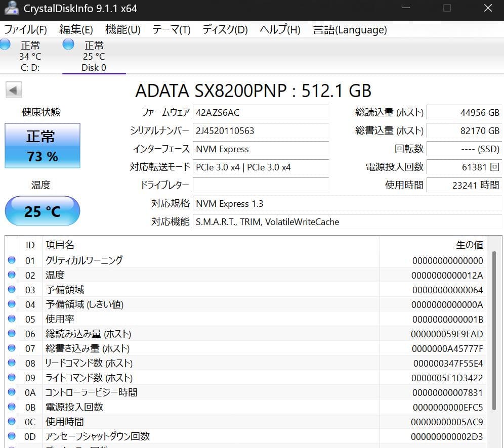Viewport: 504px width, 448px height.
Task: Select raw value 000000347F55E4
Action: (448, 363)
